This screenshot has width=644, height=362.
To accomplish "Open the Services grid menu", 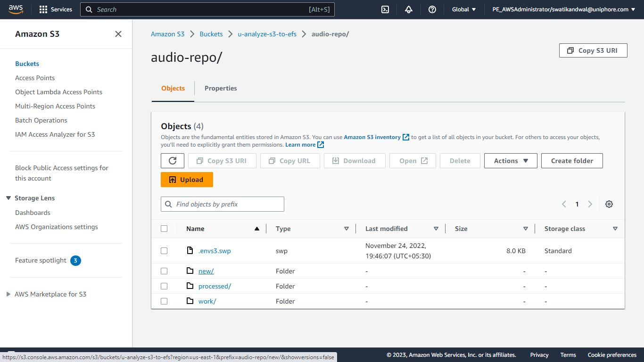I will (x=56, y=9).
